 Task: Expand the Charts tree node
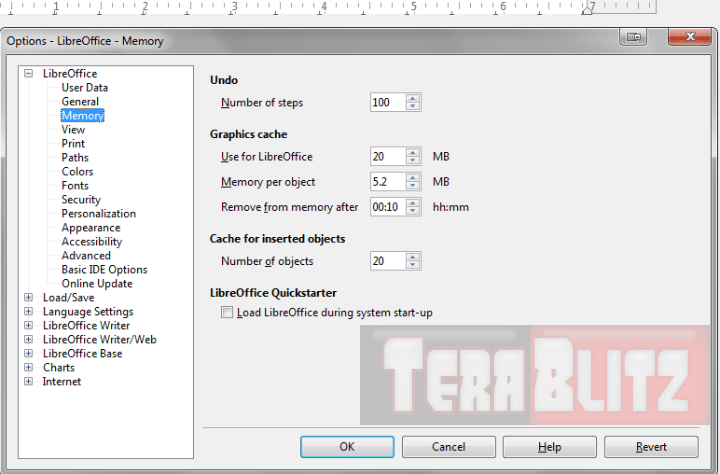28,367
